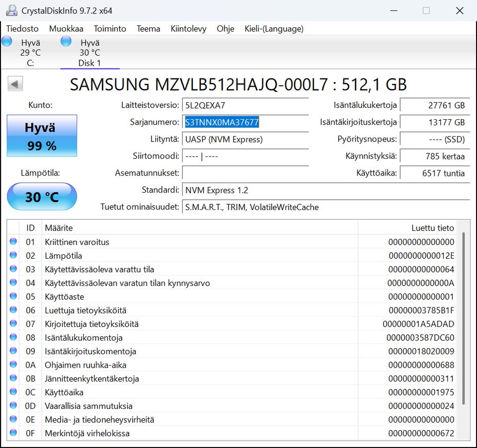Click status orb for Vaarallisia sammutuksia row
The image size is (477, 448).
pyautogui.click(x=13, y=406)
